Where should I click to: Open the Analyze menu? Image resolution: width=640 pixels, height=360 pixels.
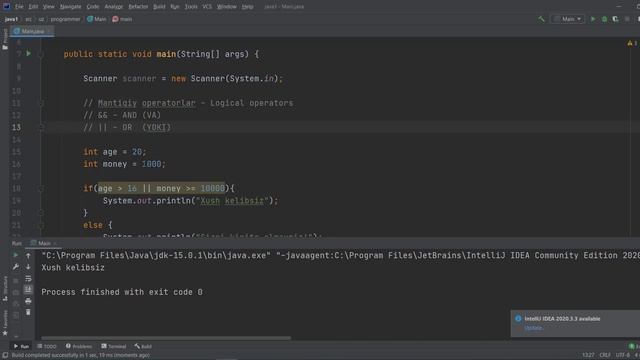[x=113, y=7]
